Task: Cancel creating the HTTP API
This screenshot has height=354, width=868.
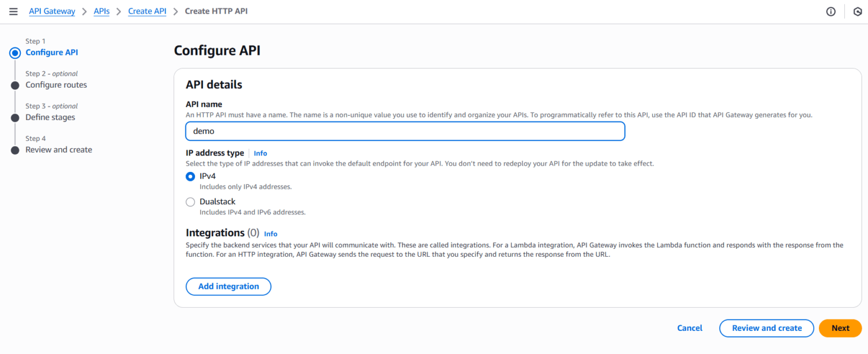Action: click(x=689, y=328)
